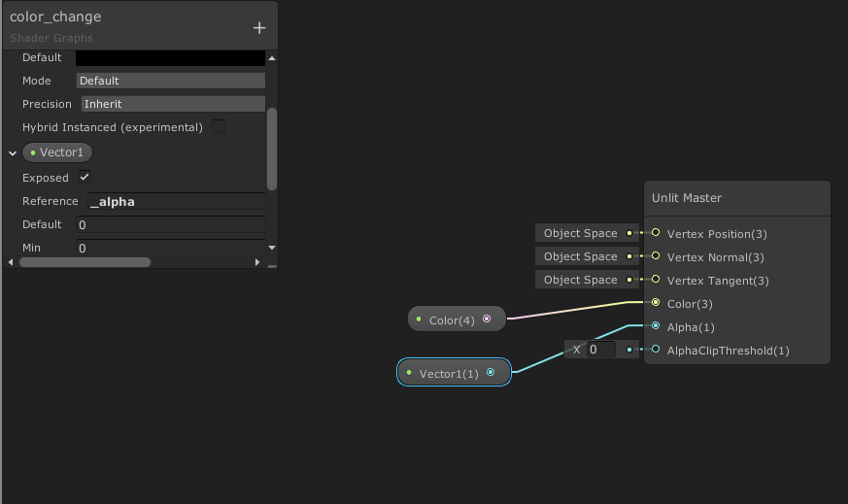Add a new property with plus icon
848x504 pixels.
[259, 27]
